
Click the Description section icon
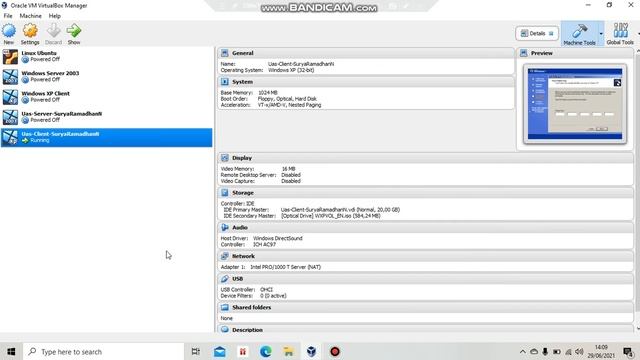click(224, 329)
